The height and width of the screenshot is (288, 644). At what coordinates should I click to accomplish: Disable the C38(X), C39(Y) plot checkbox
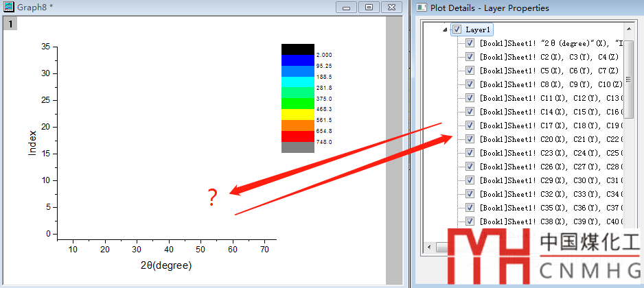click(470, 221)
